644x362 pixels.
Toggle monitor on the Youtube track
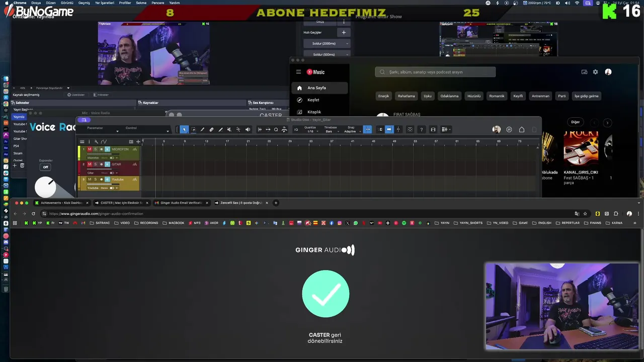pyautogui.click(x=107, y=179)
